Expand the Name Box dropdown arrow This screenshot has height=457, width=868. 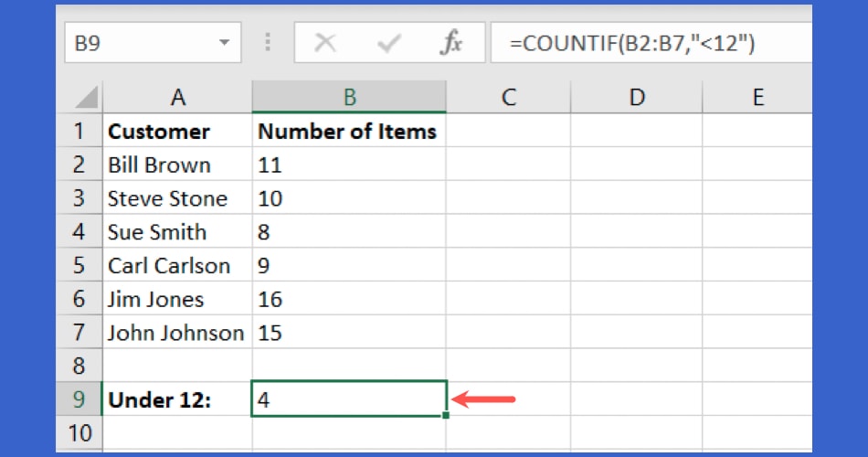[x=224, y=43]
